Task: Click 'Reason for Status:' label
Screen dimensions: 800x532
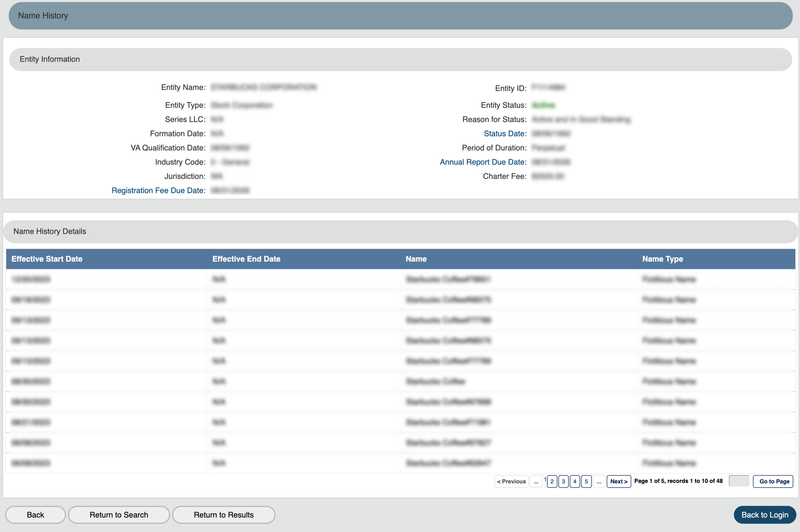Action: coord(494,119)
